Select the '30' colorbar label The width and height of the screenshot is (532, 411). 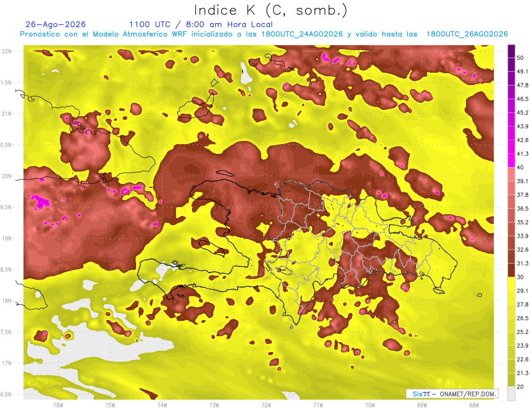point(521,277)
